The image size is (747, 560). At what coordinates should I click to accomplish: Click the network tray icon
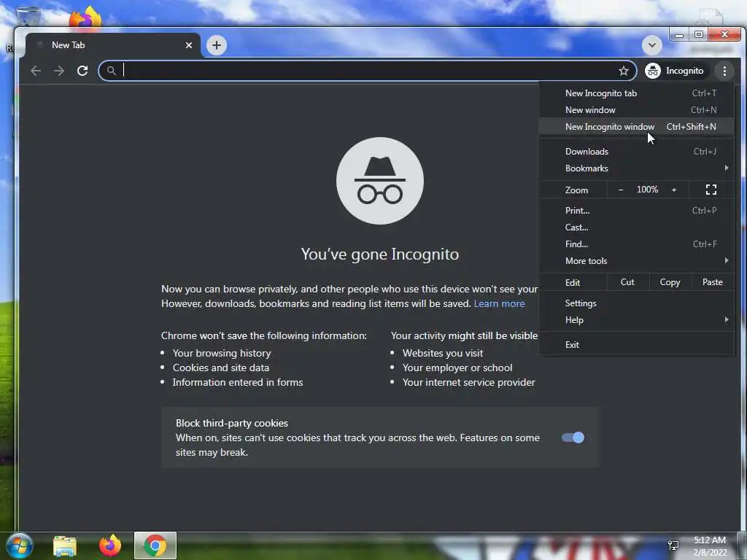[x=673, y=545]
